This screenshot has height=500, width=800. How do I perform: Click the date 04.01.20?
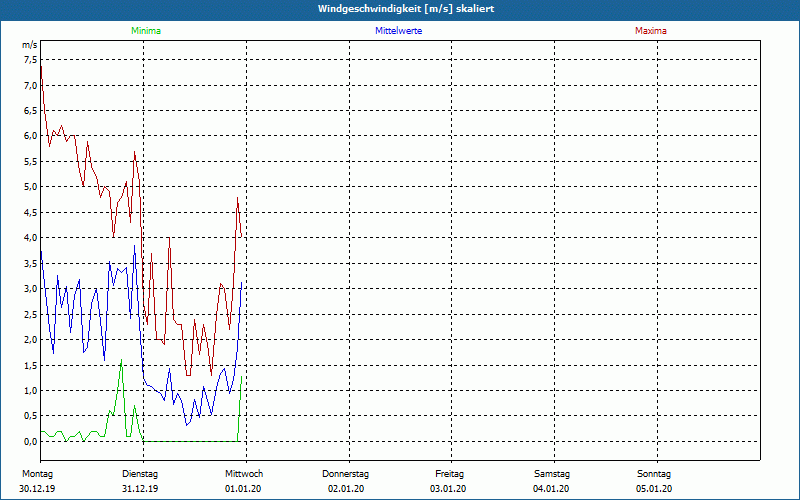(551, 489)
